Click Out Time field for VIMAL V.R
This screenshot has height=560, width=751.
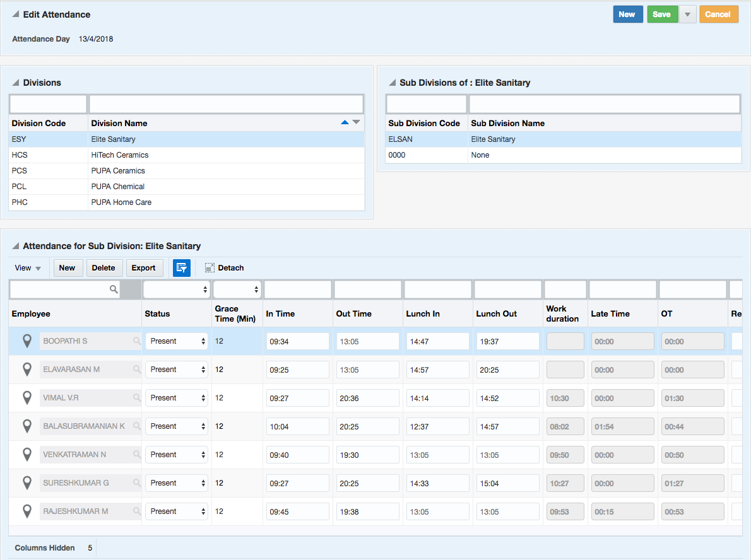pyautogui.click(x=368, y=398)
